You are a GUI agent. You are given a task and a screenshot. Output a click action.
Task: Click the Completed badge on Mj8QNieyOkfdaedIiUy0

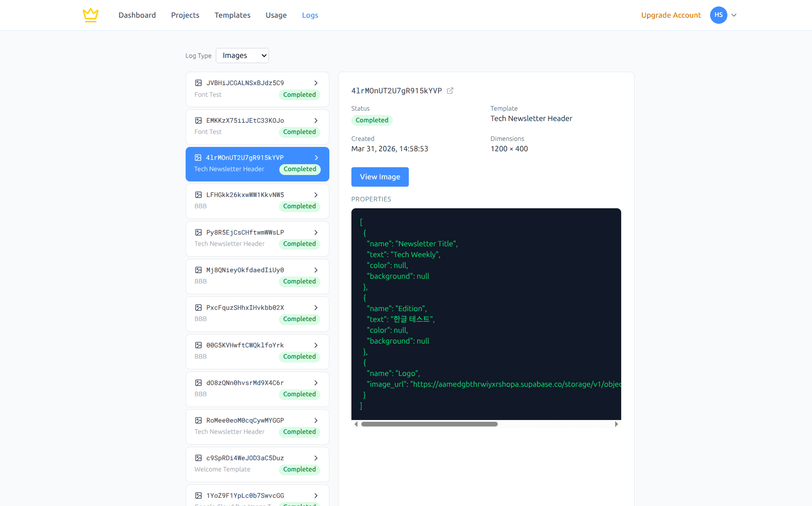pyautogui.click(x=299, y=281)
